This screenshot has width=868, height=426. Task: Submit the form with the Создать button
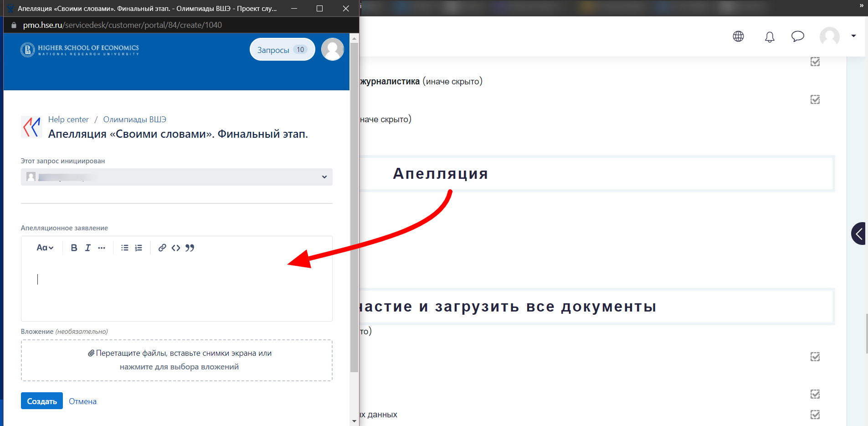pyautogui.click(x=41, y=400)
